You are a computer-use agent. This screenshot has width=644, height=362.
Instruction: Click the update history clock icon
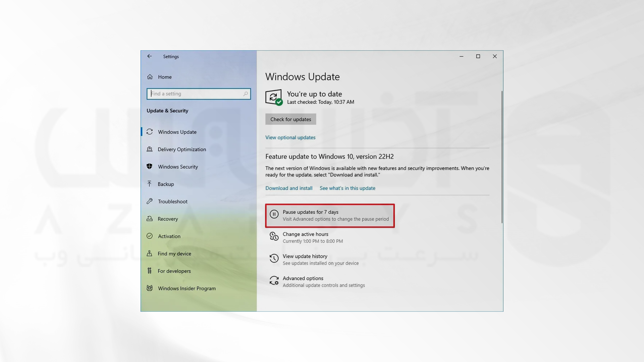[x=274, y=258]
